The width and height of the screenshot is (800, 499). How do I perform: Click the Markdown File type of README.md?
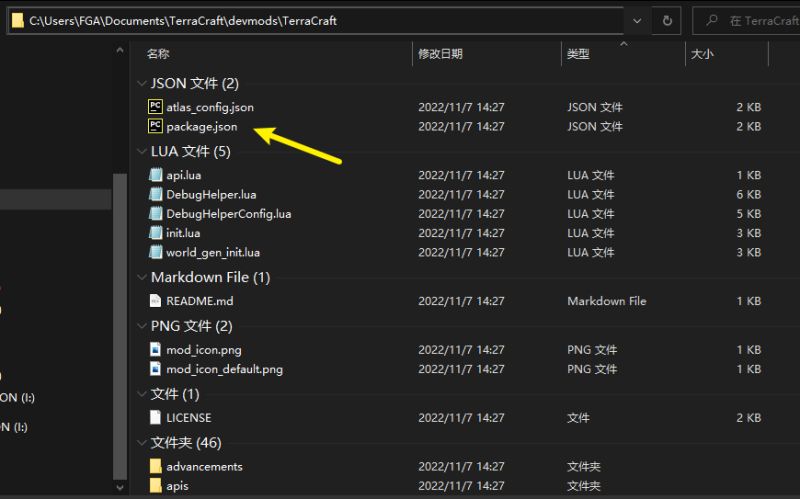tap(607, 301)
